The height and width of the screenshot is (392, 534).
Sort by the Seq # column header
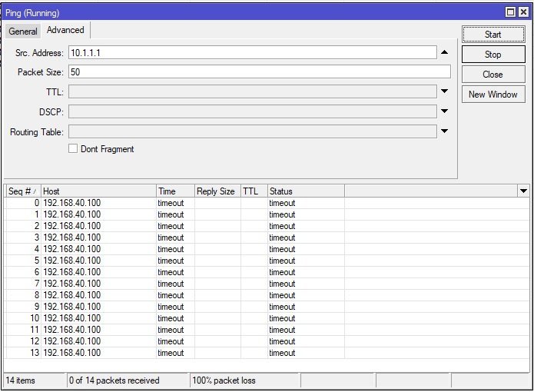pyautogui.click(x=22, y=191)
